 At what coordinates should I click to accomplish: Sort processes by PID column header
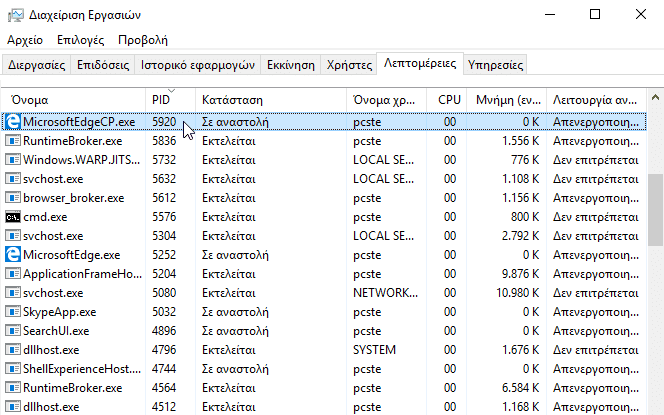coord(161,100)
